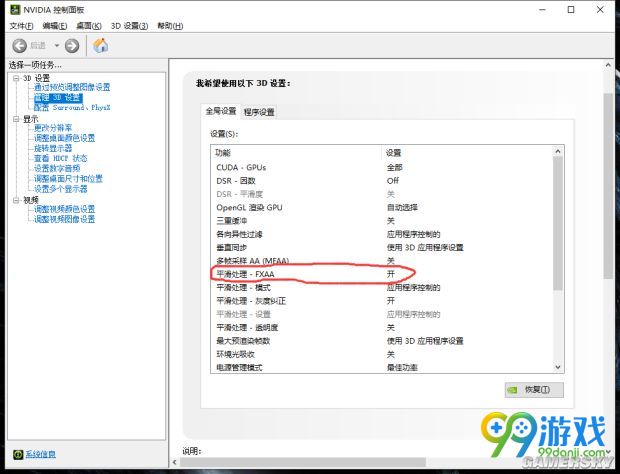Screen dimensions: 620x474
Task: Select the 平滑处理 - FXAA row
Action: point(382,274)
